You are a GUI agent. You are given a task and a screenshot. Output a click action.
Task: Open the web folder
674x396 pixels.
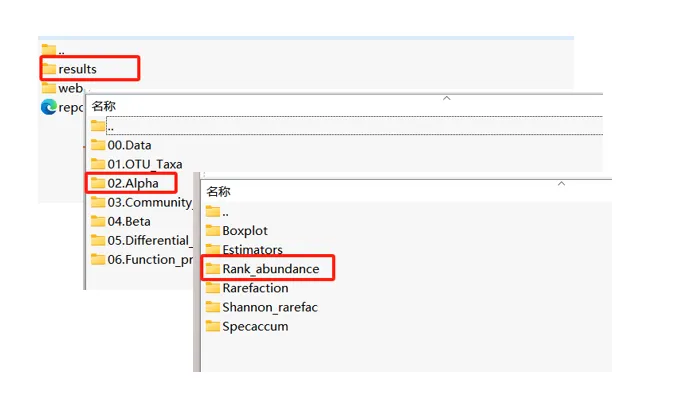point(63,88)
